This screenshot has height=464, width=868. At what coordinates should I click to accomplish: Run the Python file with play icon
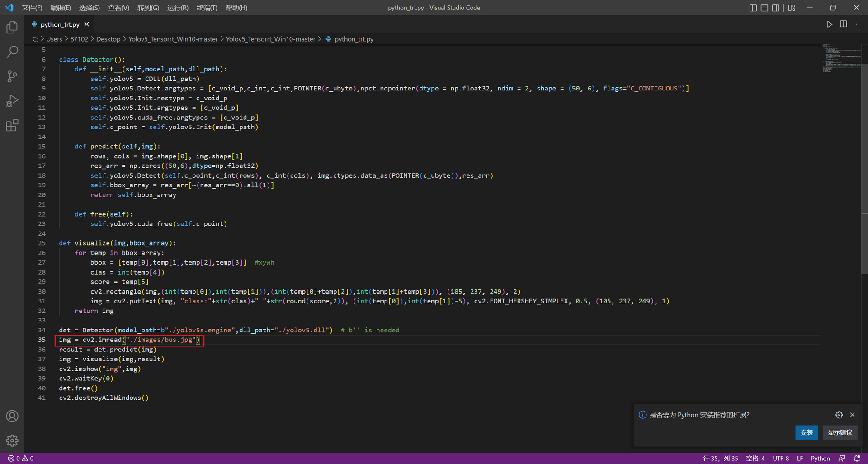click(x=830, y=24)
